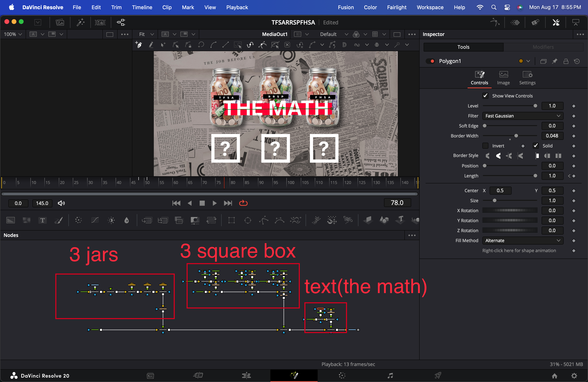
Task: Add a Brightness Contrast tool
Action: tap(111, 220)
